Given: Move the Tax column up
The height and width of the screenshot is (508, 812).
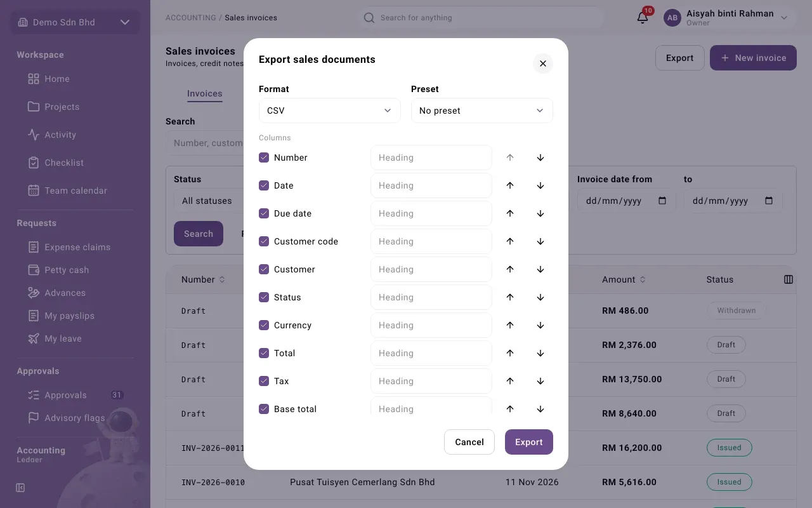Looking at the screenshot, I should [x=510, y=381].
